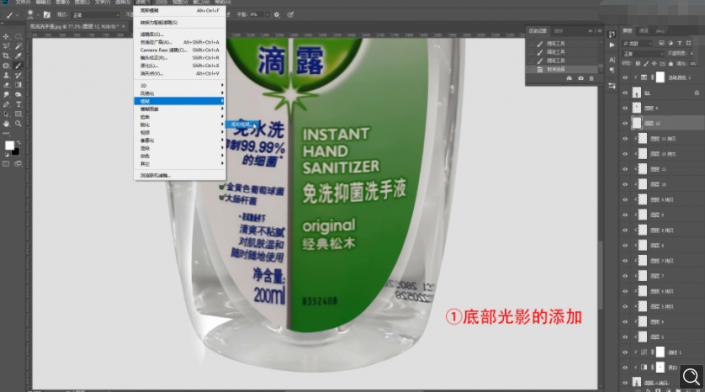Hide the 黑白 adjustment layer
The image size is (705, 392).
point(625,367)
